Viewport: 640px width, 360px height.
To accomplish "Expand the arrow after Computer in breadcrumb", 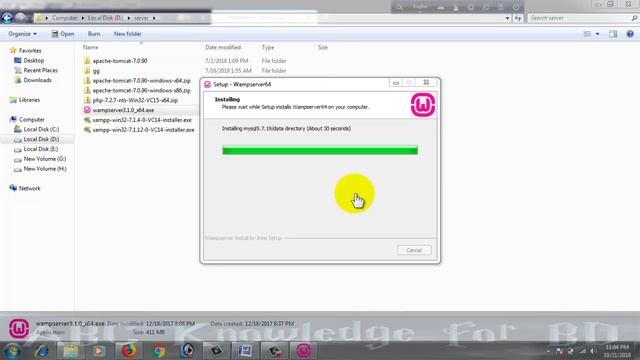I will tap(83, 18).
